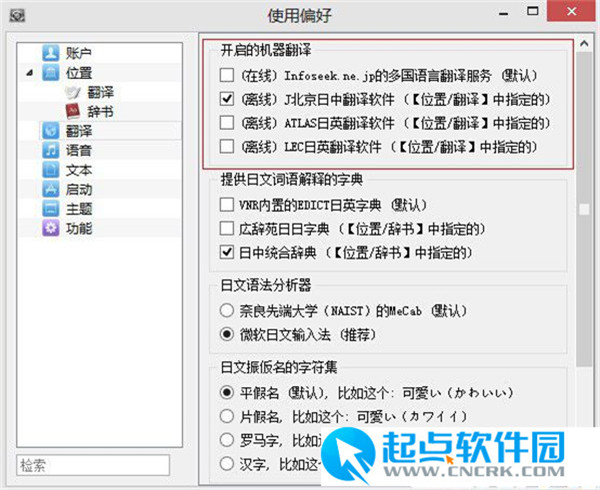Uncheck J北京日中翻译软件 offline translator

(x=227, y=99)
